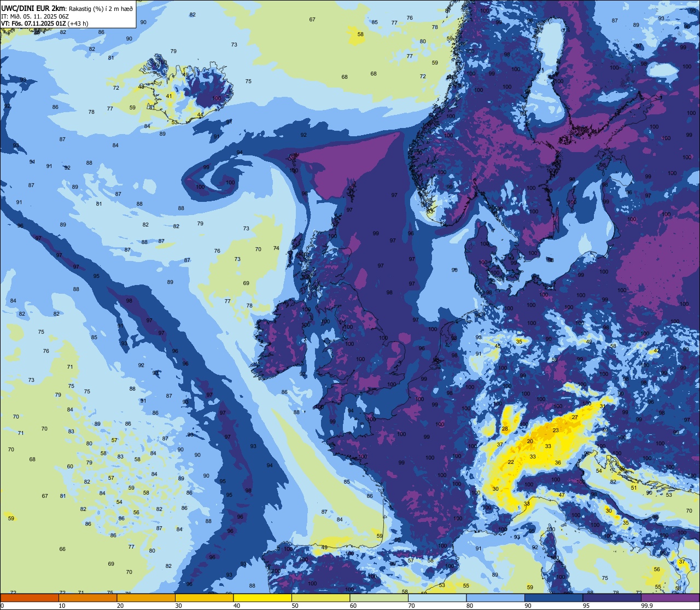Image resolution: width=700 pixels, height=610 pixels.
Task: Click the 90–95 blue legend swatch
Action: coord(553,598)
